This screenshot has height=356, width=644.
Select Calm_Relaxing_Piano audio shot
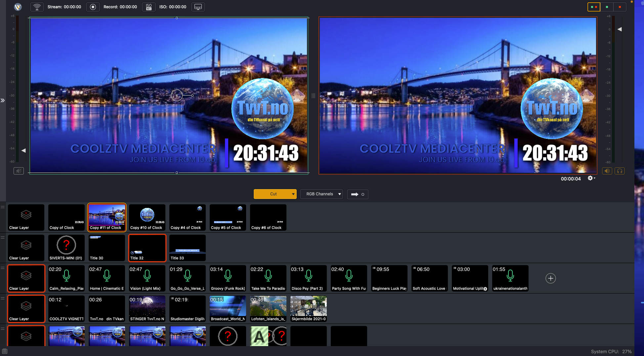point(66,278)
